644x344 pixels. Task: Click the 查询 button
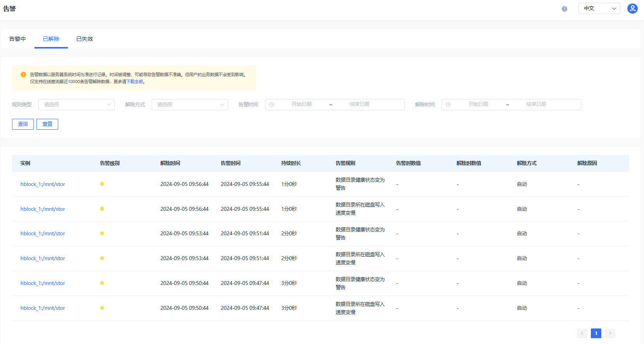click(x=23, y=124)
